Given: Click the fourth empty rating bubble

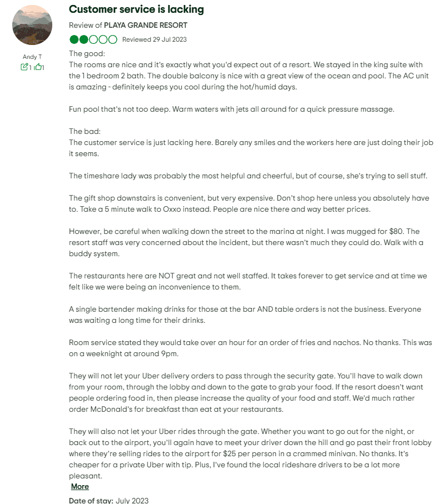Looking at the screenshot, I should pos(103,39).
